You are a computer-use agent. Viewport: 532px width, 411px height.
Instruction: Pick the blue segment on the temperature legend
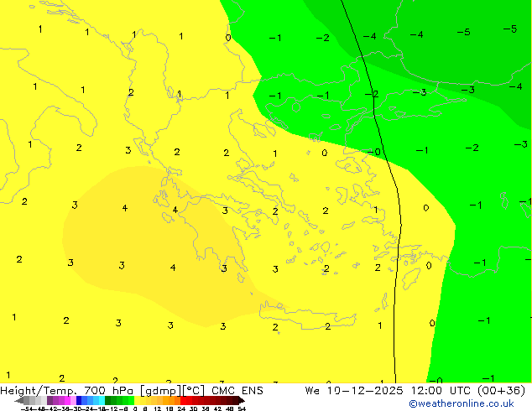coord(80,401)
